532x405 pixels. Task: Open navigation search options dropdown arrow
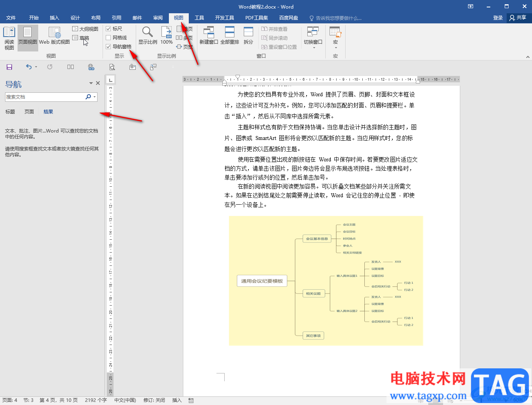(x=94, y=97)
